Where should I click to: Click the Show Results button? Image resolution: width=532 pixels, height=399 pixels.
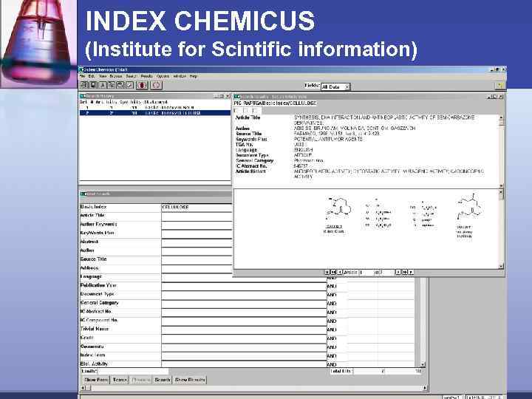click(x=190, y=380)
